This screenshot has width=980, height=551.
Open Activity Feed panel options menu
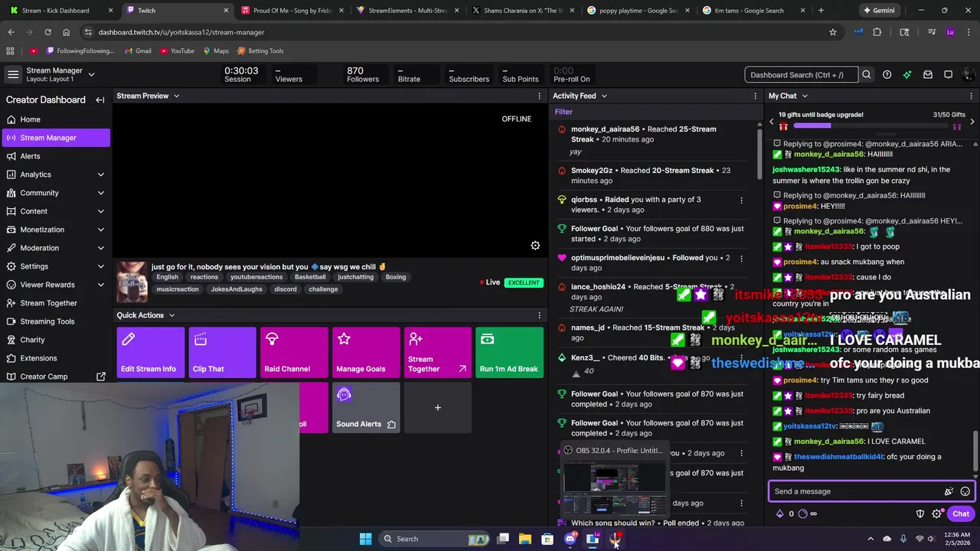tap(756, 96)
